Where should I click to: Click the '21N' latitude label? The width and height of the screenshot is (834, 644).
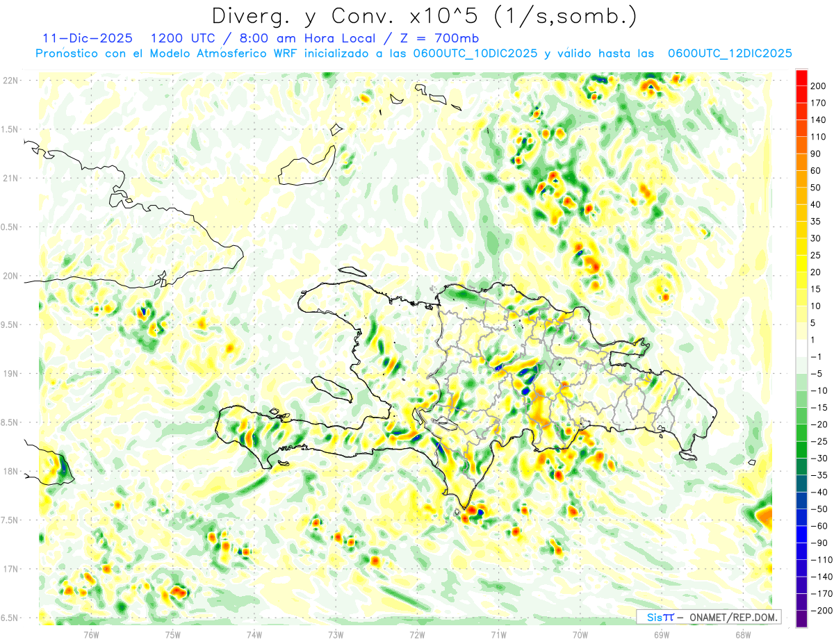coord(10,178)
